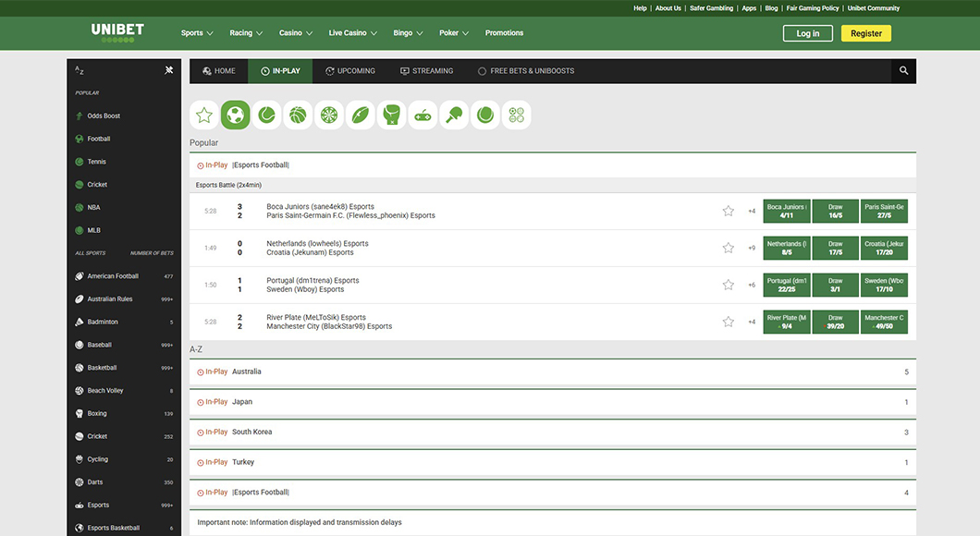
Task: Open the Safer Gambling link
Action: coord(711,8)
